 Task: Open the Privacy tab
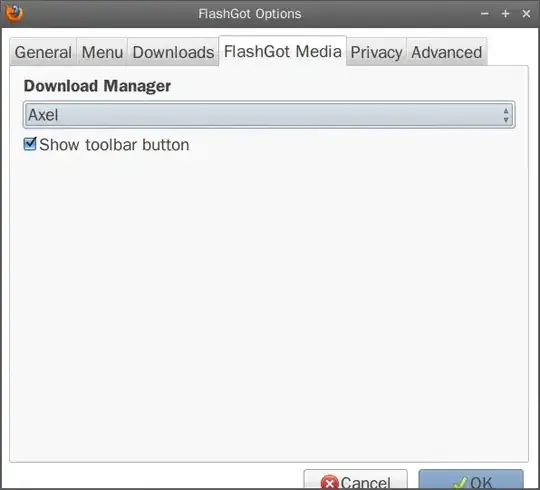[376, 52]
